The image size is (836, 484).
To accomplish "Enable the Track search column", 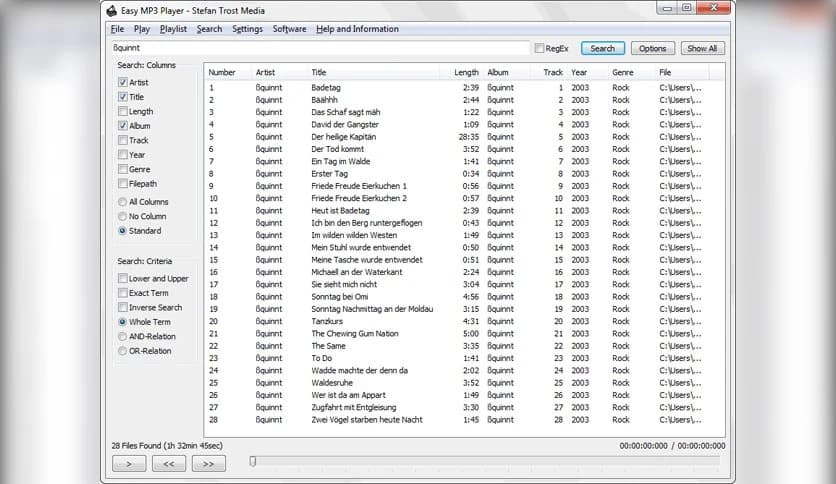I will pos(123,140).
